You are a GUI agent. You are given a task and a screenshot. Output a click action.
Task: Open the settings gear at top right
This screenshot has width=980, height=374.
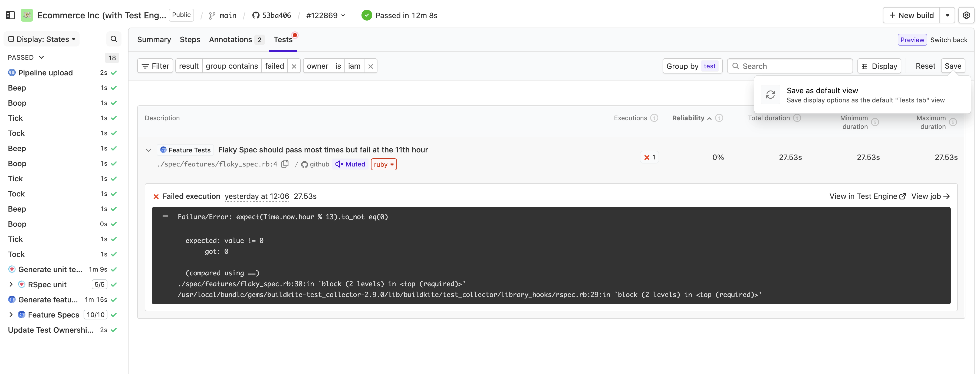pyautogui.click(x=967, y=15)
